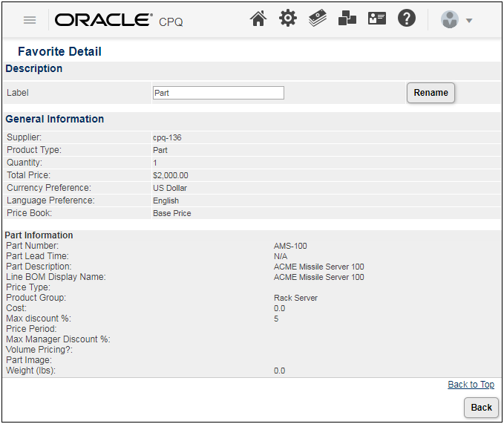Screen dimensions: 504x424
Task: Open Help question mark icon
Action: click(407, 18)
